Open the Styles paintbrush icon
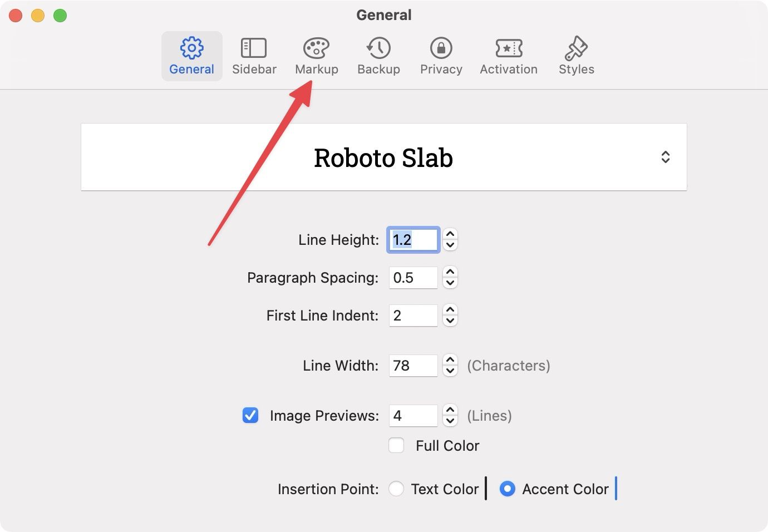The image size is (768, 532). point(576,48)
